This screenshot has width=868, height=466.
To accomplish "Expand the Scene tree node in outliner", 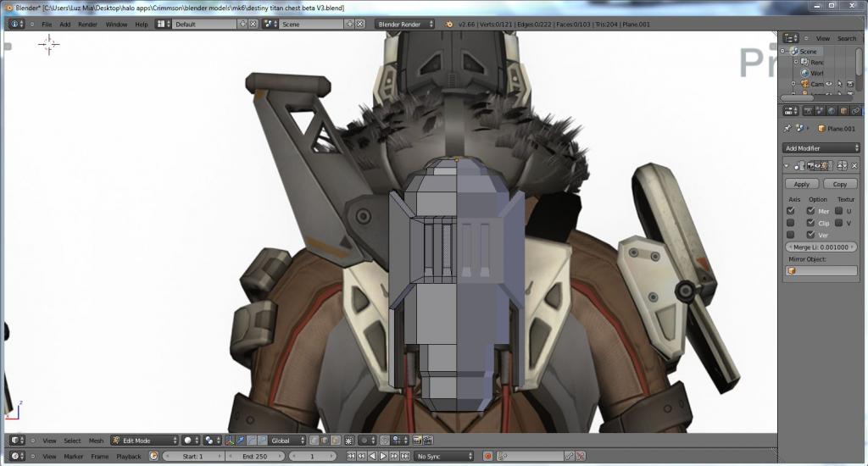I will (782, 51).
